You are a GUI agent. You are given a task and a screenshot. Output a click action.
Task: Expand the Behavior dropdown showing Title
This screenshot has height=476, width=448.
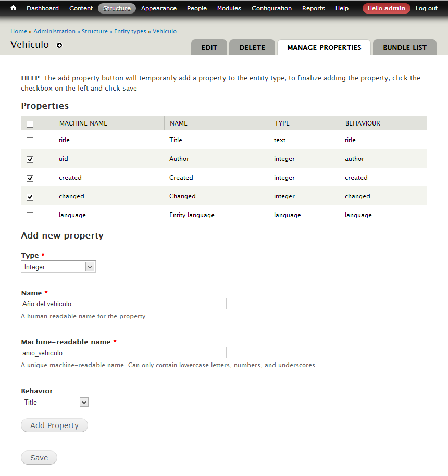(x=55, y=402)
